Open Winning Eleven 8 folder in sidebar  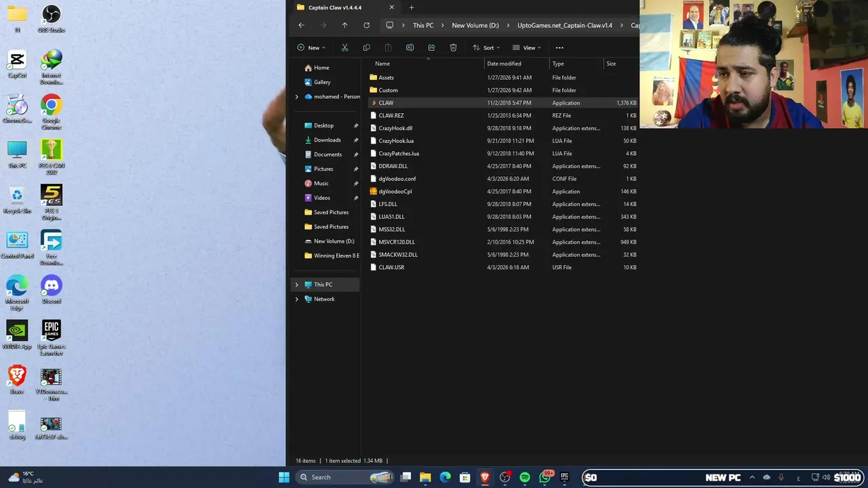(x=332, y=256)
